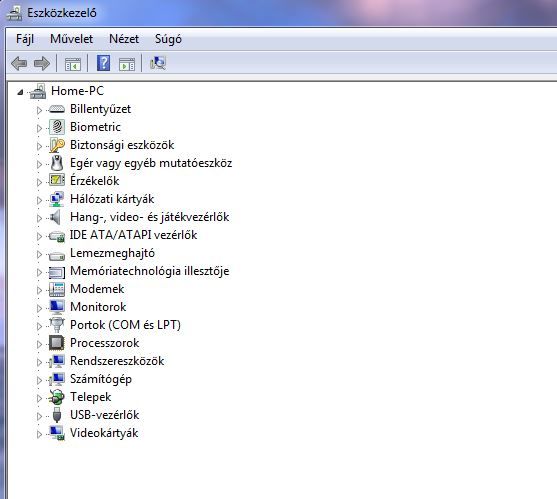Expand the Lemezmeghajtó category
Image resolution: width=557 pixels, height=499 pixels.
39,254
